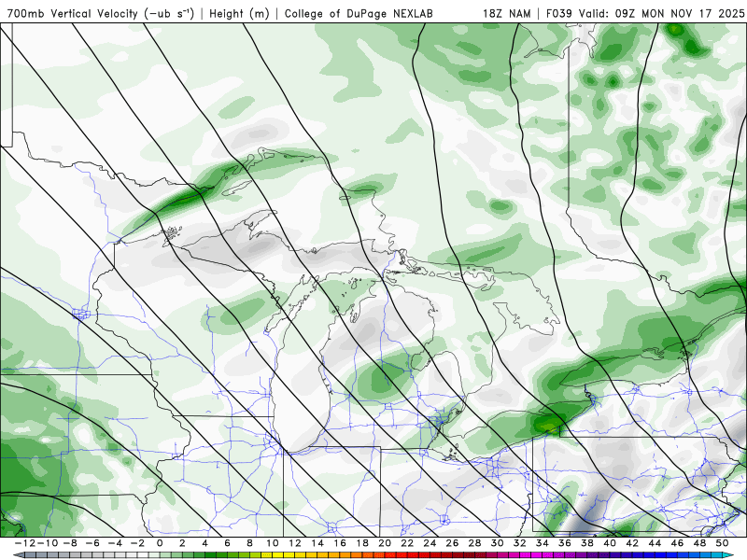Click the '700mb Vertical Velocity' title text
The height and width of the screenshot is (560, 747).
click(73, 13)
